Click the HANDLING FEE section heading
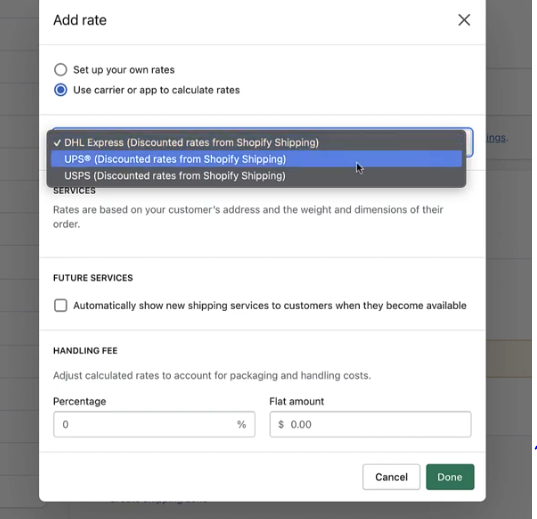This screenshot has width=537, height=519. tap(85, 351)
